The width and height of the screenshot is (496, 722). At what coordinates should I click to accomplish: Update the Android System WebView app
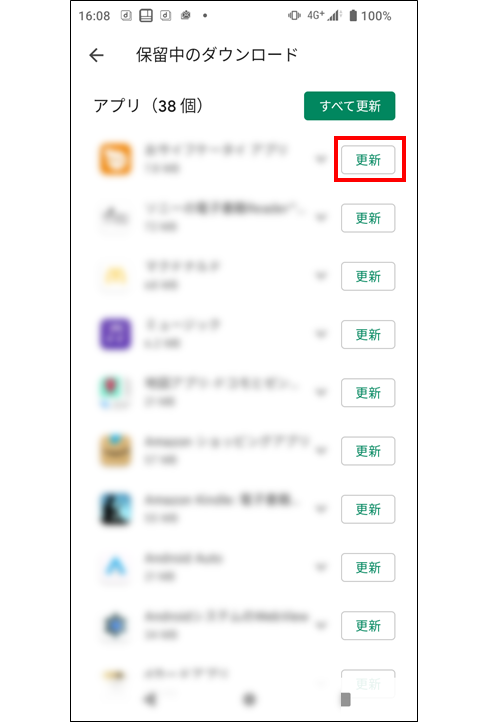368,625
